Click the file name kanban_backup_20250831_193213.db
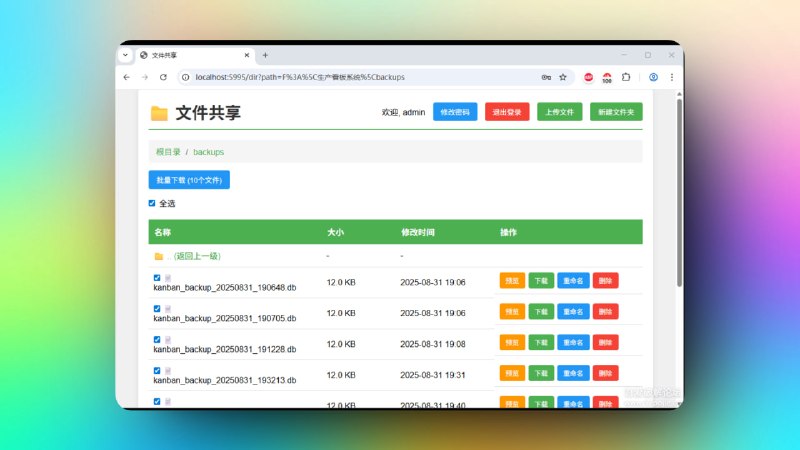The width and height of the screenshot is (800, 450). [224, 380]
